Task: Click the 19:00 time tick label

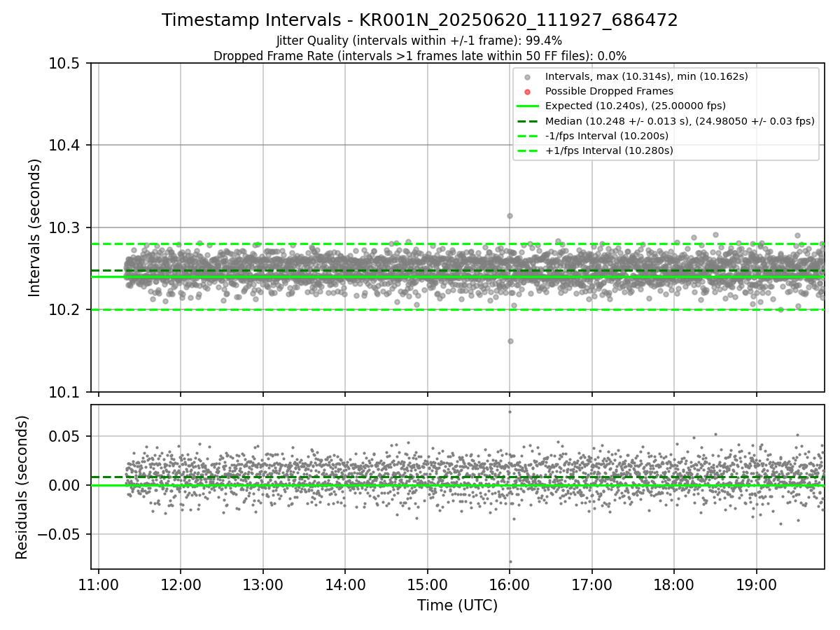Action: pyautogui.click(x=756, y=584)
